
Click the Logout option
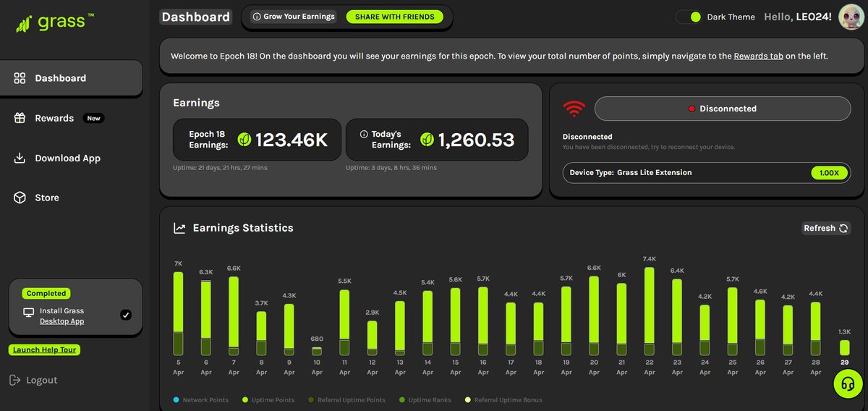[x=33, y=380]
